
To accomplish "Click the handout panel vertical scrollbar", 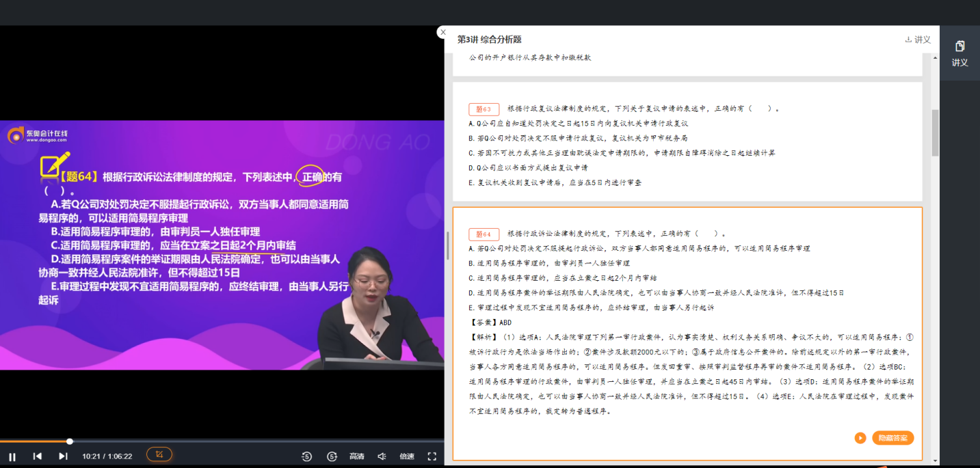I will click(935, 133).
